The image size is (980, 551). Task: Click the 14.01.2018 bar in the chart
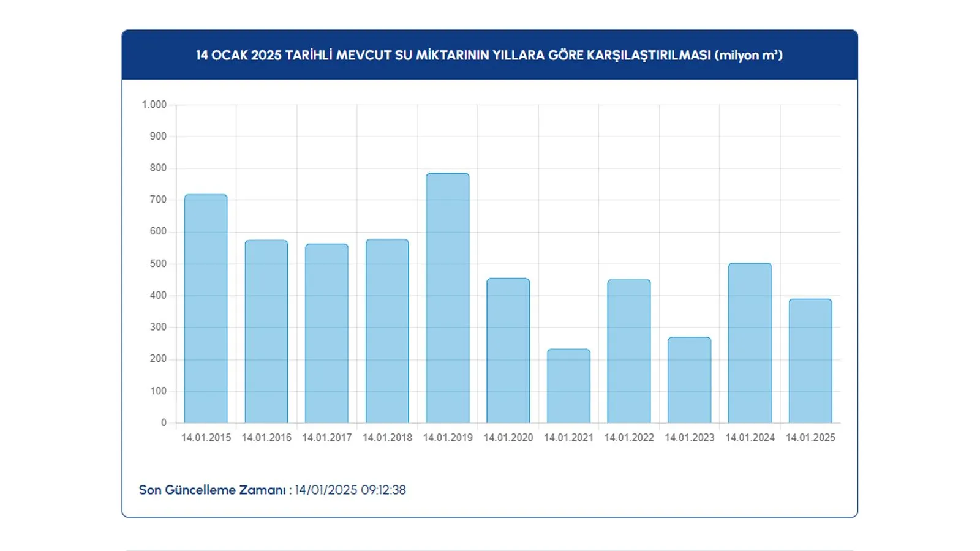point(387,331)
